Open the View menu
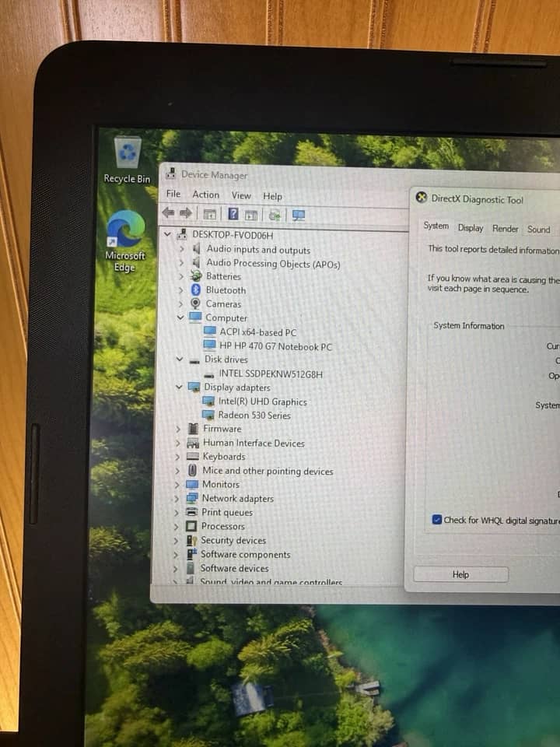The height and width of the screenshot is (747, 560). click(x=241, y=195)
